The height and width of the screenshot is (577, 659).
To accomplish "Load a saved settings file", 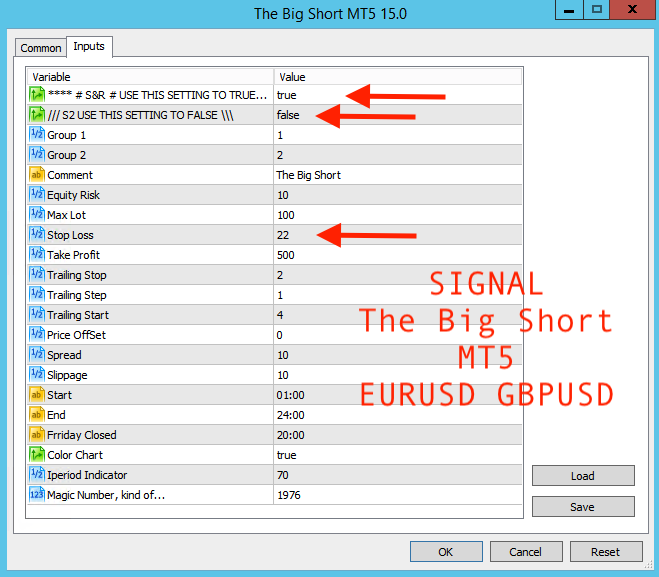I will pyautogui.click(x=583, y=475).
